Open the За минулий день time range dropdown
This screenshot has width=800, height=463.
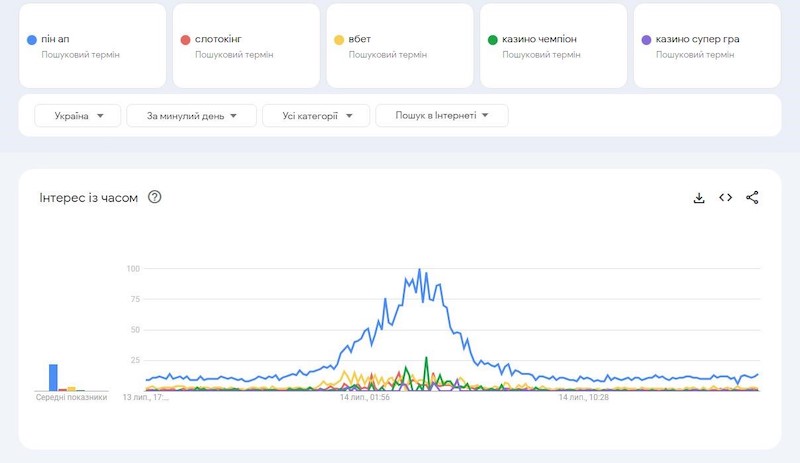point(191,116)
